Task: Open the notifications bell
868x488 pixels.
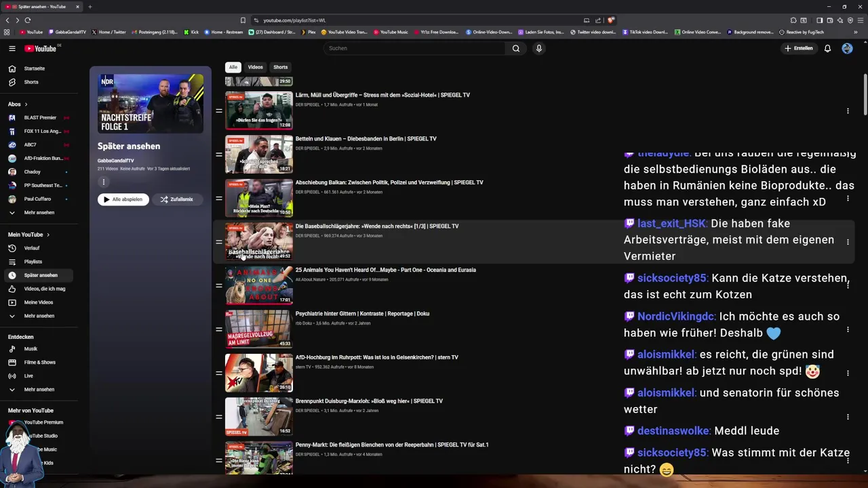Action: (827, 48)
